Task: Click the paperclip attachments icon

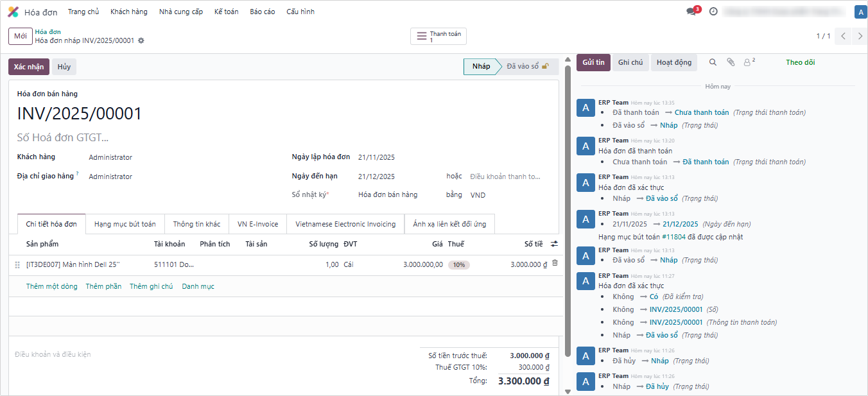Action: (731, 62)
